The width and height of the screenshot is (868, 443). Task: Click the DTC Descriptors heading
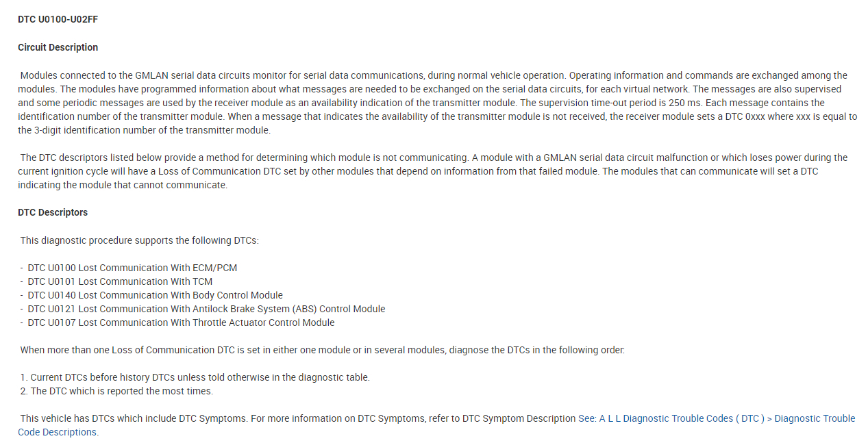(53, 212)
